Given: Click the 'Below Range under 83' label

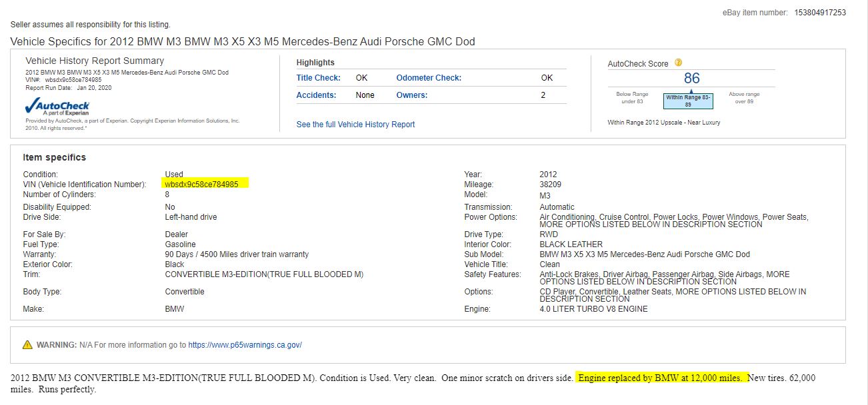Looking at the screenshot, I should click(632, 97).
